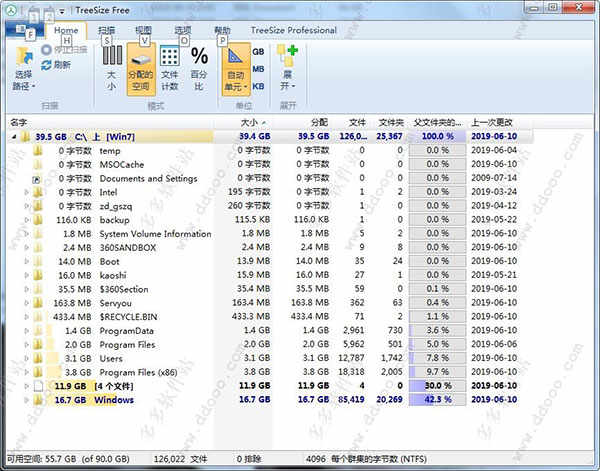Click status bar 4096 cluster size text
The height and width of the screenshot is (471, 600).
(x=366, y=458)
